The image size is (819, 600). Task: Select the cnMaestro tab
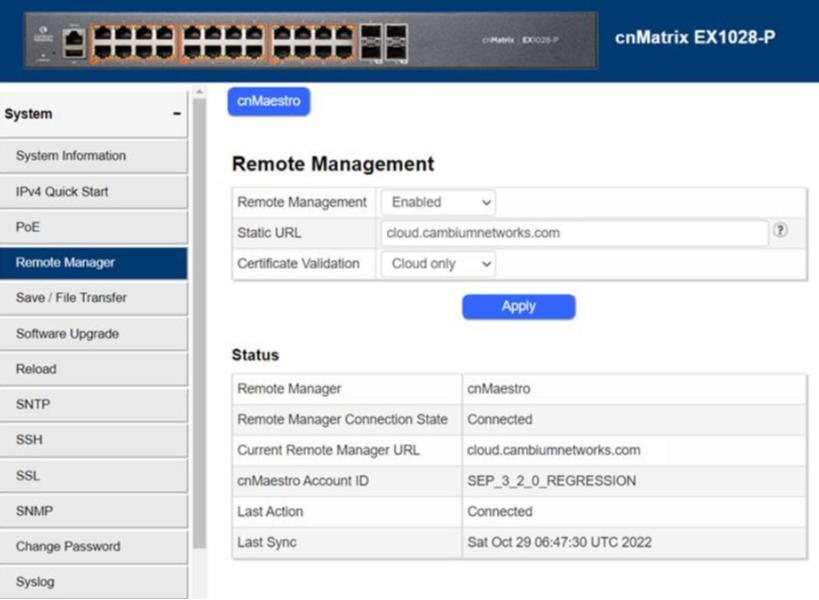(268, 101)
